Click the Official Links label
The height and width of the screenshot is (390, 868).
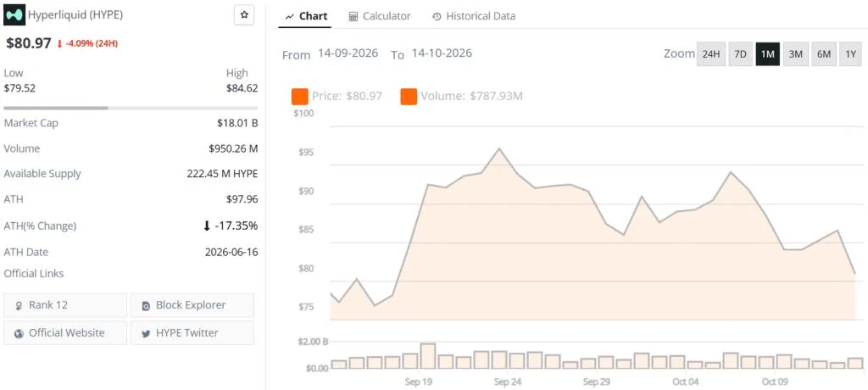tap(34, 273)
